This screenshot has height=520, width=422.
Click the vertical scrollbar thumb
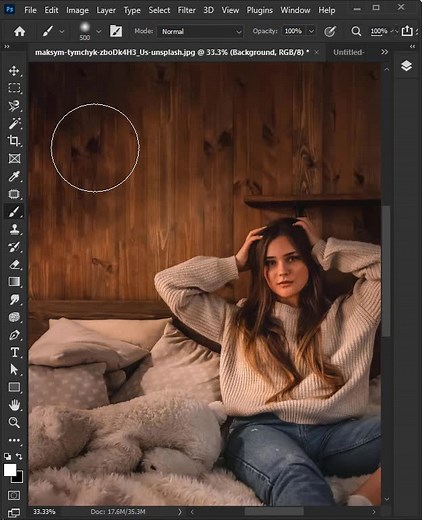click(386, 271)
